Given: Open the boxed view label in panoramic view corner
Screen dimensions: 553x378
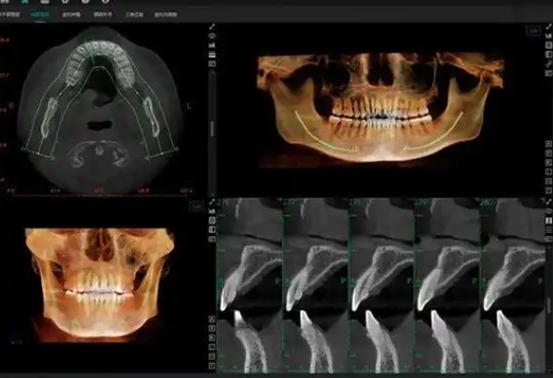Looking at the screenshot, I should [x=533, y=31].
